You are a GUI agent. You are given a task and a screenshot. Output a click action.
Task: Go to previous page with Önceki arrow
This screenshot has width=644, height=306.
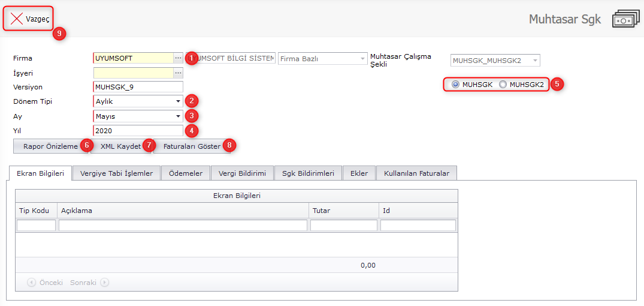(32, 282)
